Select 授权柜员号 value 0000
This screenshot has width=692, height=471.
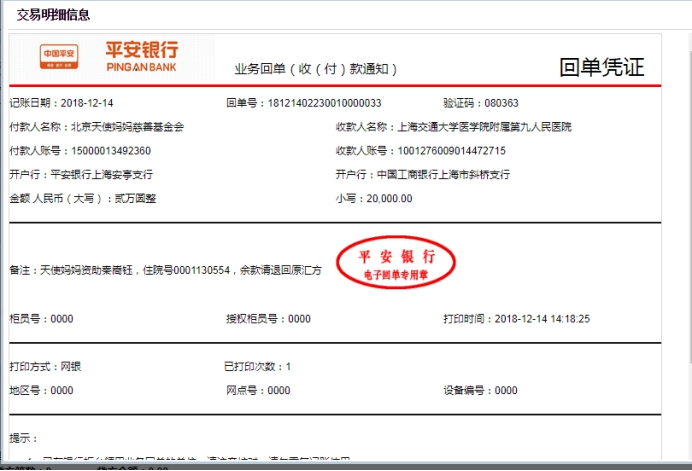(x=299, y=319)
